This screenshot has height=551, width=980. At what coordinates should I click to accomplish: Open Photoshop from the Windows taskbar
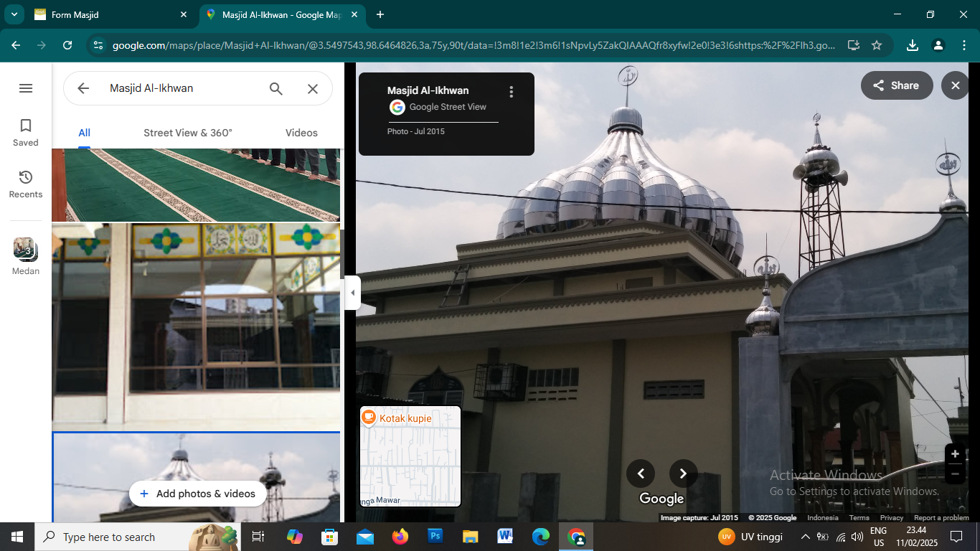(435, 537)
